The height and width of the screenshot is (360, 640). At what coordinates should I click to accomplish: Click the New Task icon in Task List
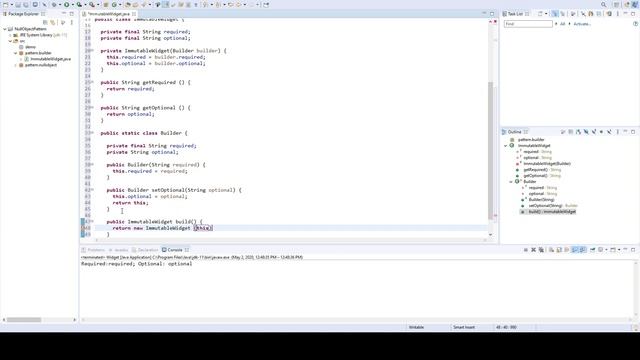[x=540, y=13]
